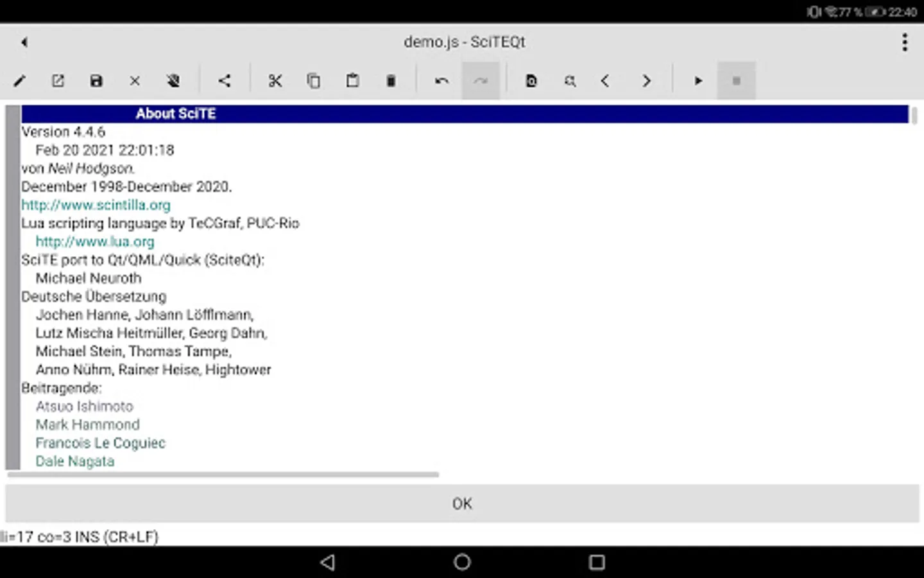Open the http://www.lua.org link

[x=95, y=241]
